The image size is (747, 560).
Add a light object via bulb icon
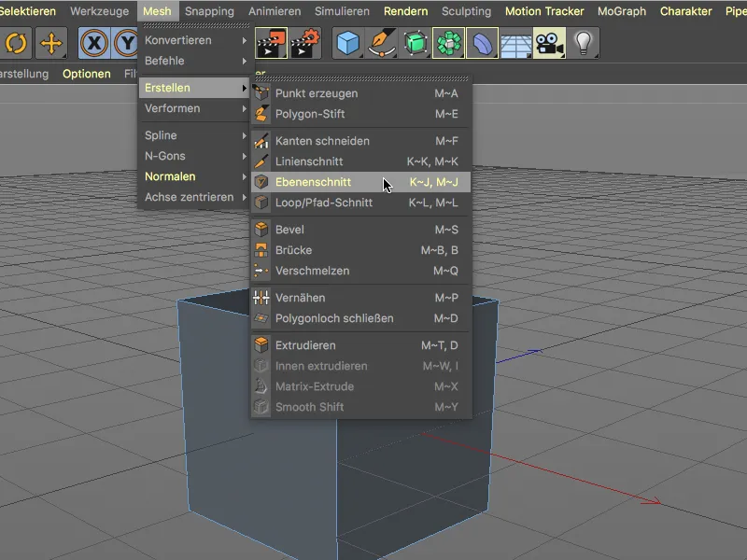(584, 43)
